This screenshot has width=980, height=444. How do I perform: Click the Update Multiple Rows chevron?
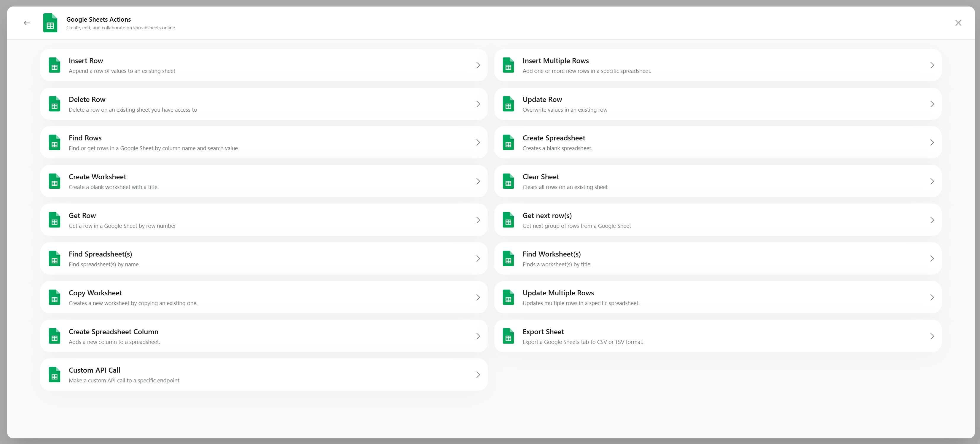[x=932, y=298]
